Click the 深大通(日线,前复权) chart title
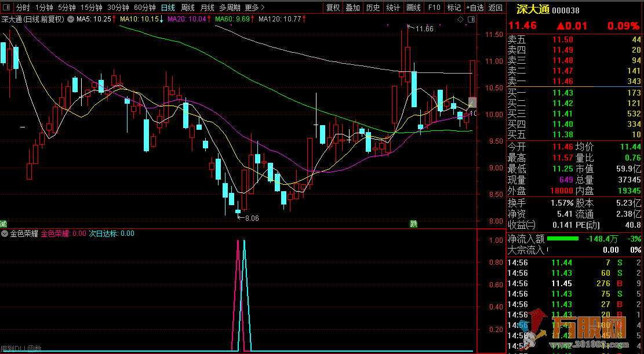Image resolution: width=644 pixels, height=354 pixels. (33, 19)
